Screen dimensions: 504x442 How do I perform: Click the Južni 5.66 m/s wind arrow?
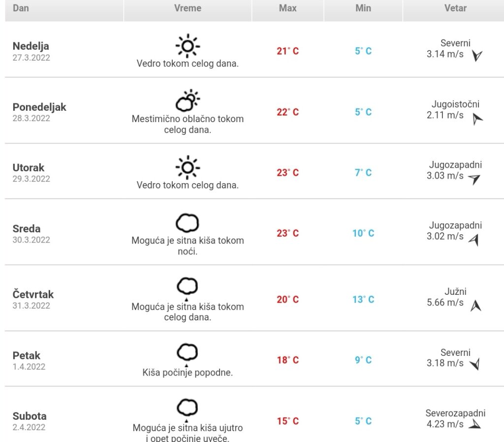click(x=476, y=306)
